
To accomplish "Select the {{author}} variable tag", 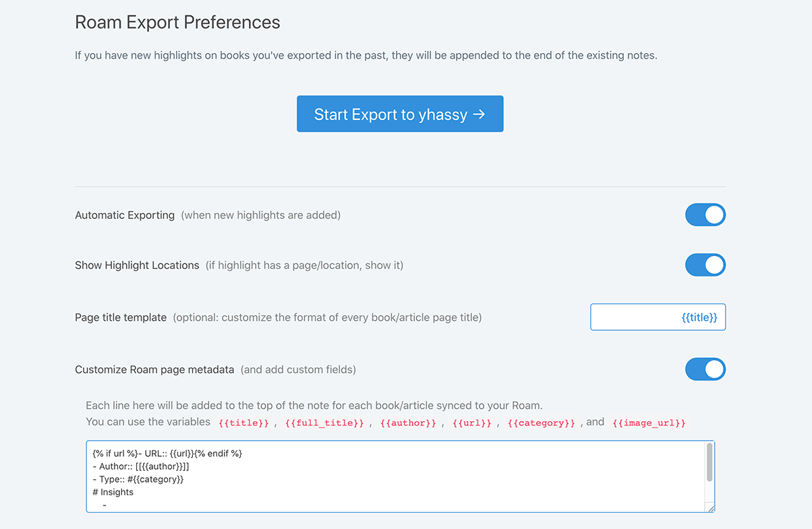I will pos(408,423).
